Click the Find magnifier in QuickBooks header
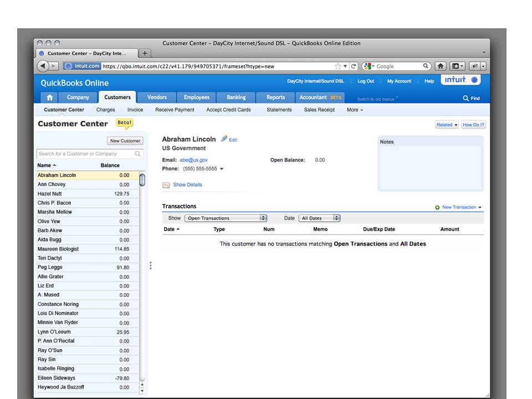The image size is (532, 399). tap(465, 98)
